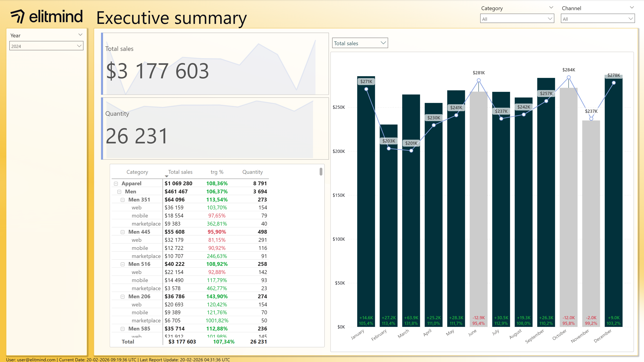
Task: Collapse the Men 351 product row
Action: tap(122, 200)
